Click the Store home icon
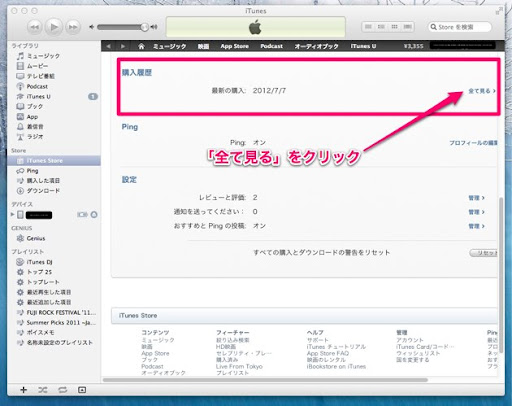The width and height of the screenshot is (512, 406). 141,46
